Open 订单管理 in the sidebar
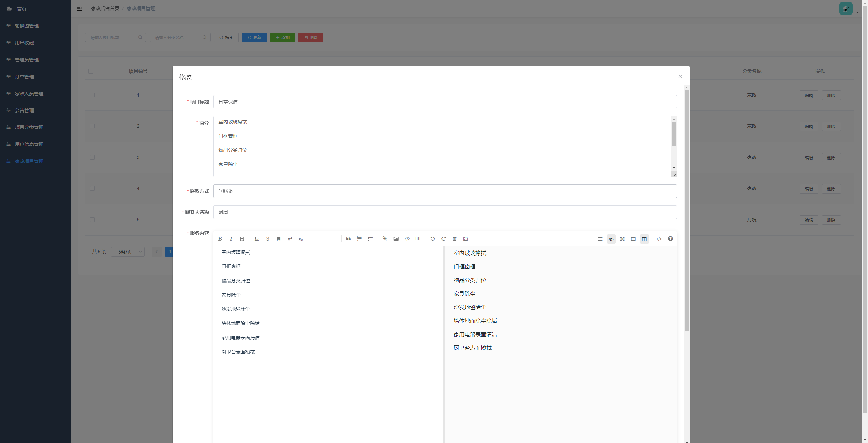The height and width of the screenshot is (443, 868). pos(24,77)
